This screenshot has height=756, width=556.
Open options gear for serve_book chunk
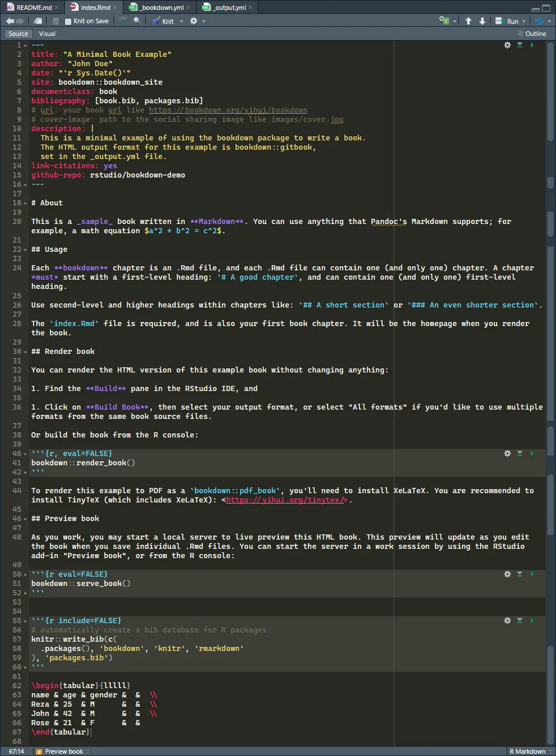pos(507,574)
